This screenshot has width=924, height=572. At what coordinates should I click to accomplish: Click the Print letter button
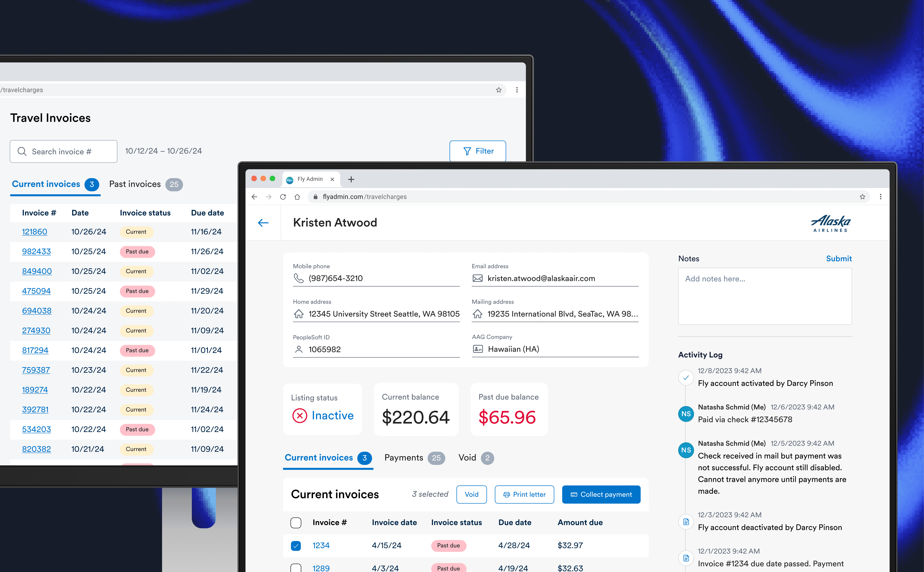524,494
